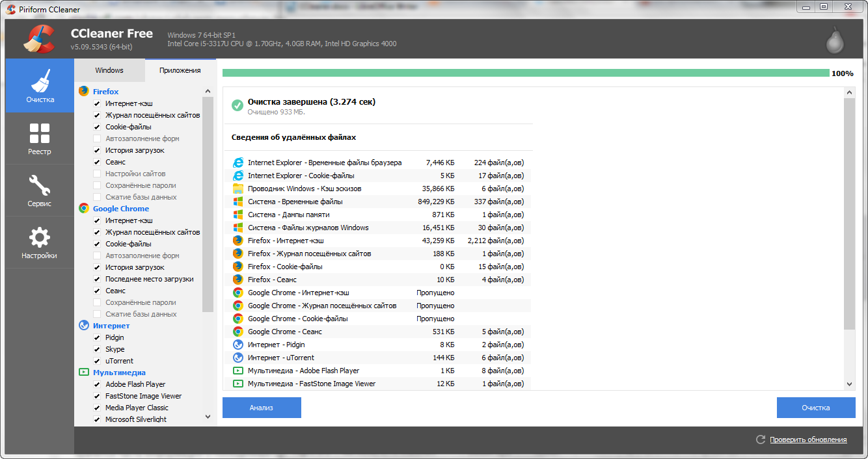Screen dimensions: 868x459
Task: Click icon of Мультимедиа - Adobe Flash Player row
Action: (x=238, y=371)
